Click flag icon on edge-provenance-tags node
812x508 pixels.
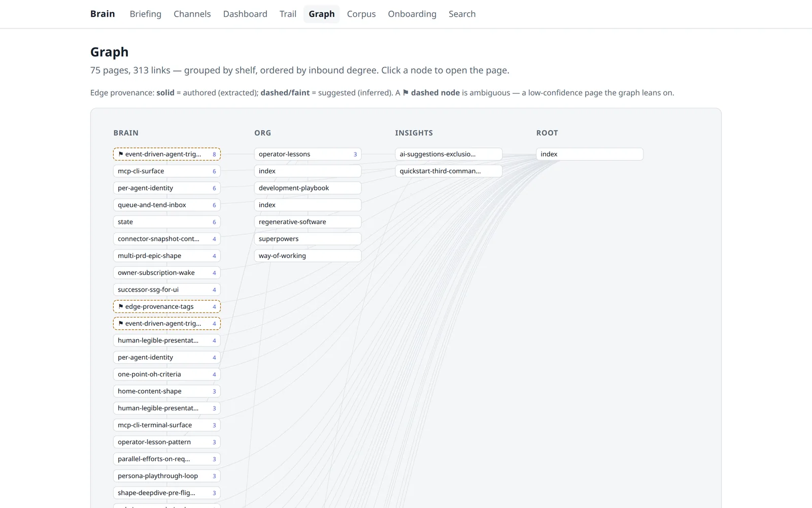(121, 306)
